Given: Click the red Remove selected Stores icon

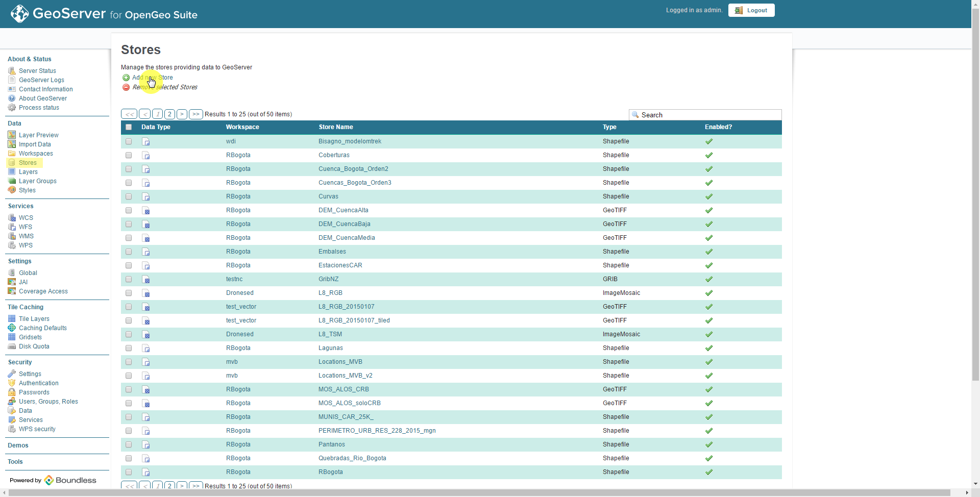Looking at the screenshot, I should click(126, 87).
